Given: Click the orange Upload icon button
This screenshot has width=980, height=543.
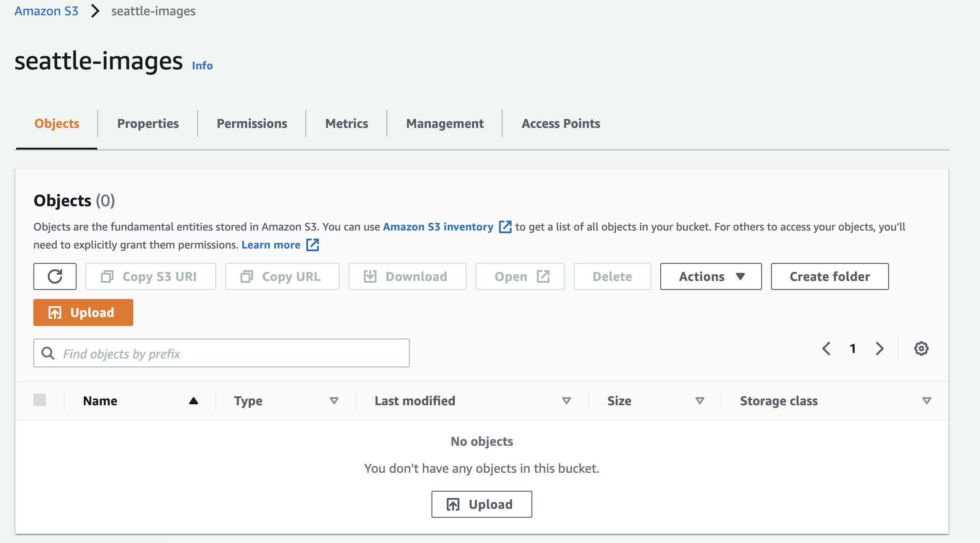Looking at the screenshot, I should 55,312.
